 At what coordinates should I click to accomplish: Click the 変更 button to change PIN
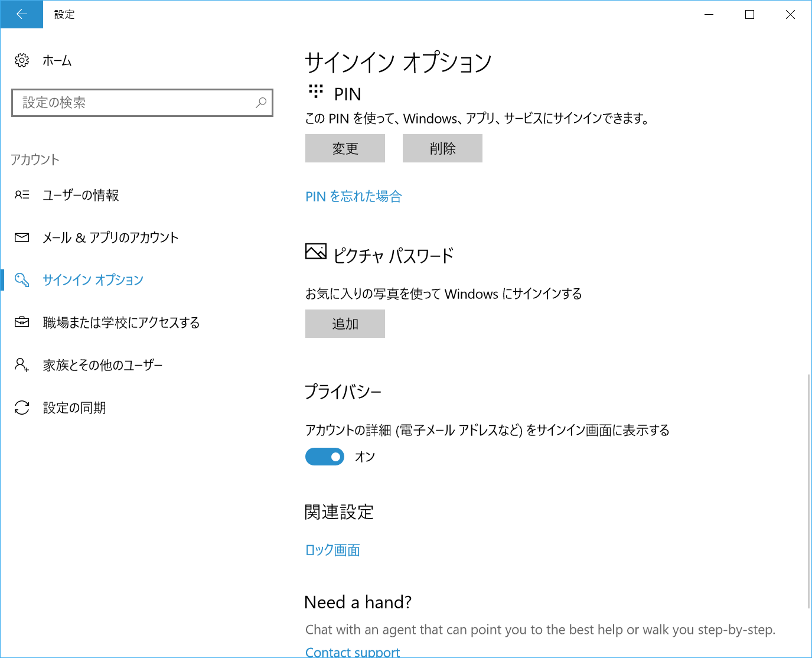pyautogui.click(x=345, y=148)
